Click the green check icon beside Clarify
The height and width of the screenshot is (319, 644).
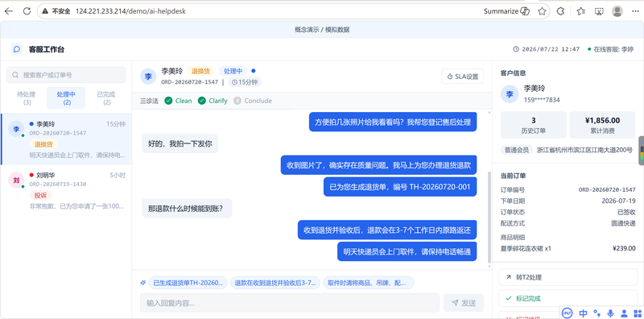(x=202, y=101)
